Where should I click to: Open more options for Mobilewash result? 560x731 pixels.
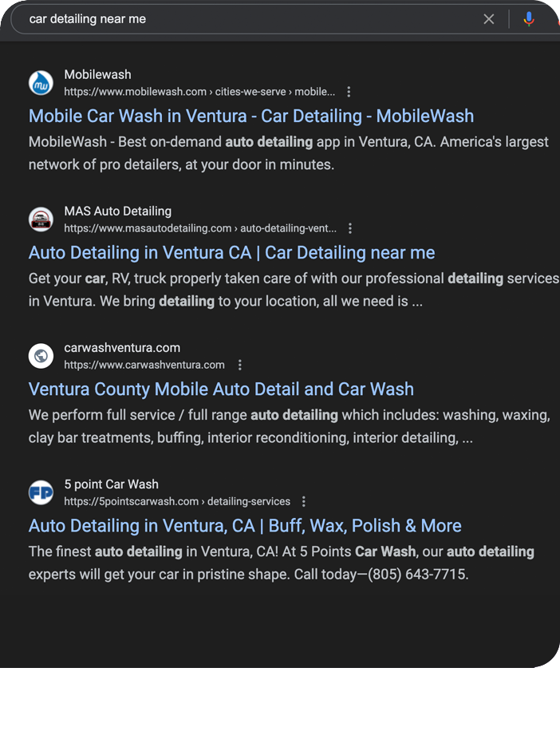pyautogui.click(x=349, y=92)
